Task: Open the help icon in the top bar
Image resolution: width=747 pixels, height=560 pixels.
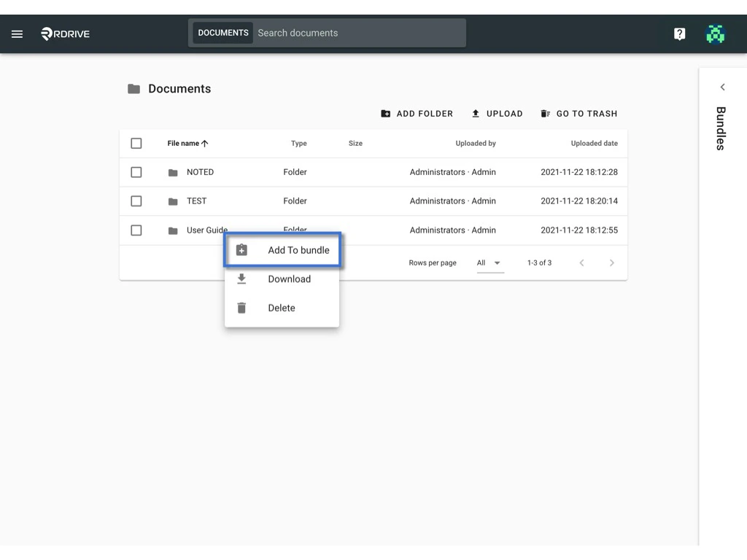Action: [x=679, y=34]
